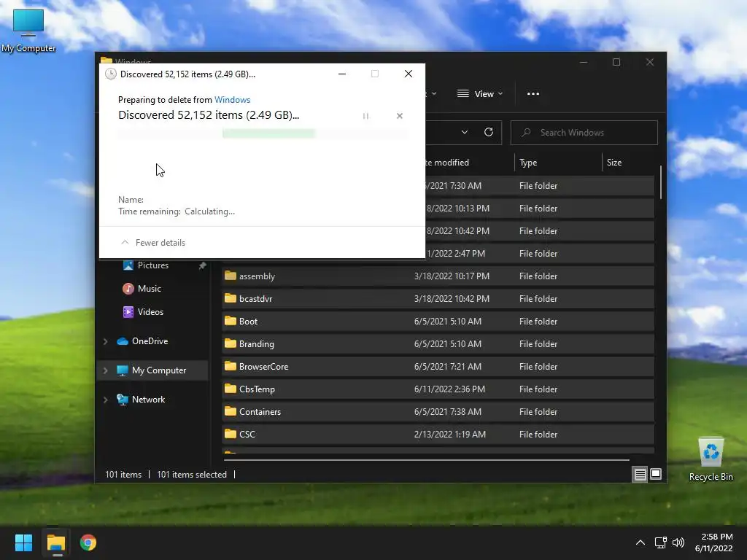Close the delete progress dialog window

coord(409,74)
